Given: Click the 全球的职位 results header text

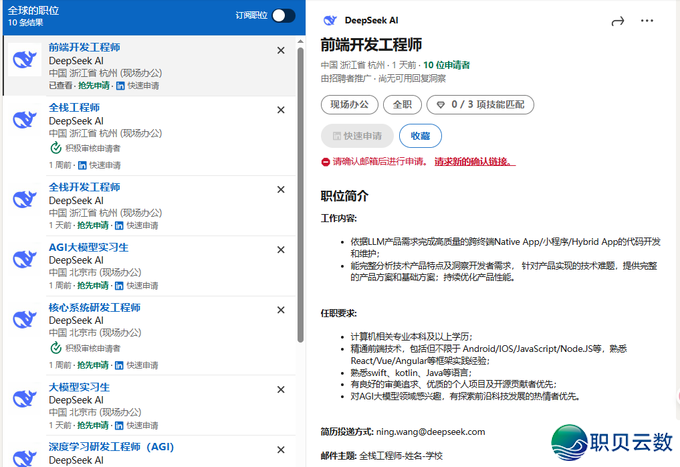Looking at the screenshot, I should (33, 10).
